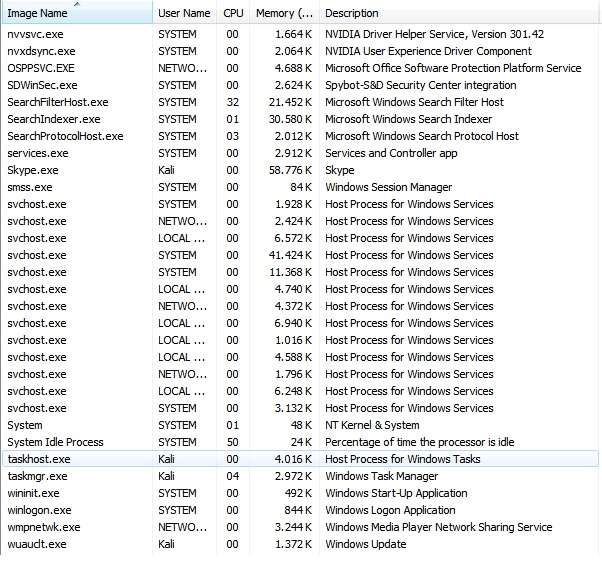This screenshot has width=602, height=581.
Task: Click the services.exe process row
Action: [x=36, y=153]
